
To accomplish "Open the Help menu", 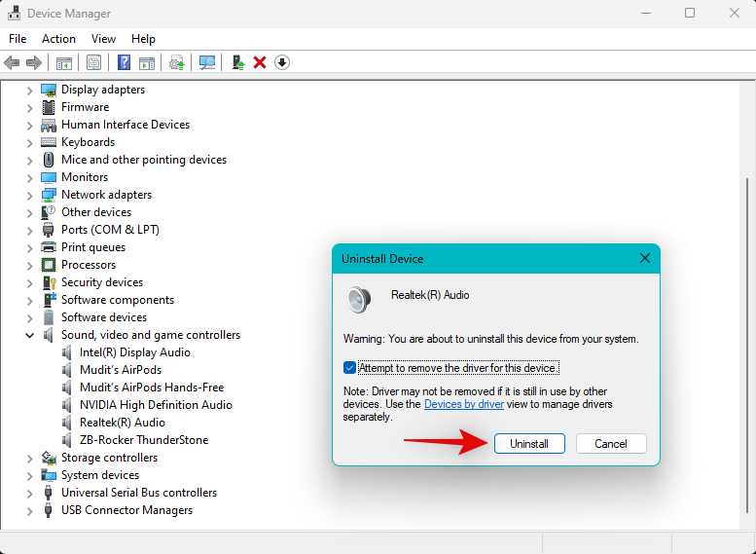I will point(143,39).
